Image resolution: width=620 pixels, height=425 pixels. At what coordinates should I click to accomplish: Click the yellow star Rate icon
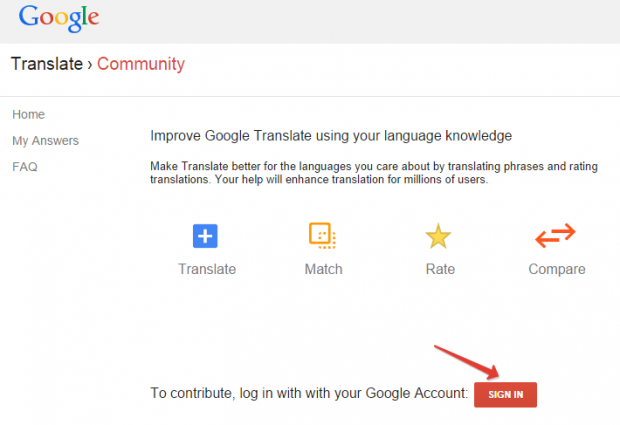pos(438,236)
